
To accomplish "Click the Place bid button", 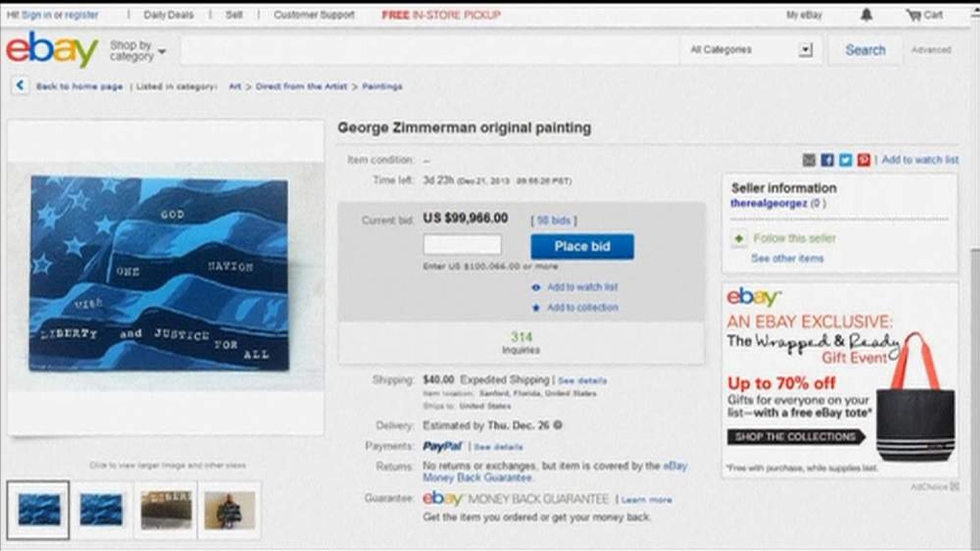I will (x=582, y=246).
